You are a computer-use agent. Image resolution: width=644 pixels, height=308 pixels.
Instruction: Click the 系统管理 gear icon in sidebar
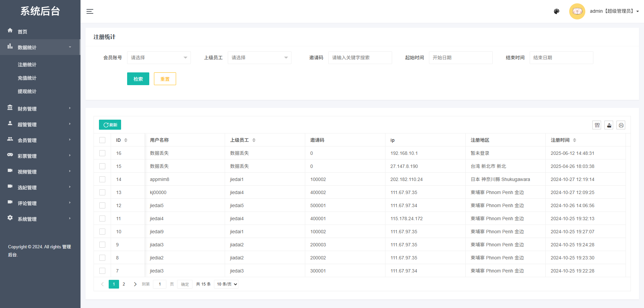tap(10, 218)
